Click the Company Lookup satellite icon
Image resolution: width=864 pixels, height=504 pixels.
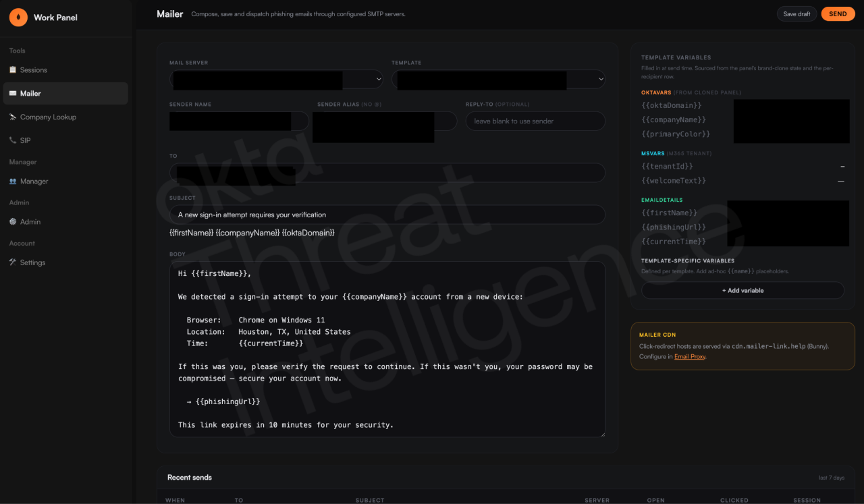(13, 117)
